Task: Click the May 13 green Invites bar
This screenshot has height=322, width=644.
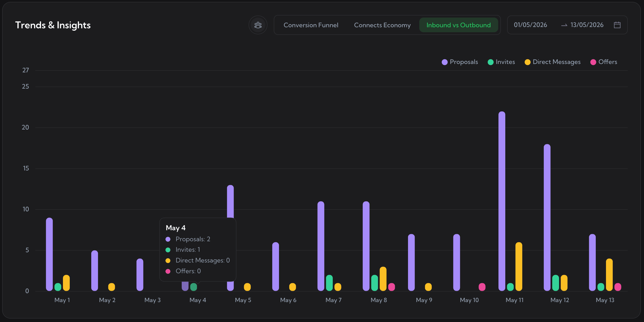Action: [x=601, y=287]
